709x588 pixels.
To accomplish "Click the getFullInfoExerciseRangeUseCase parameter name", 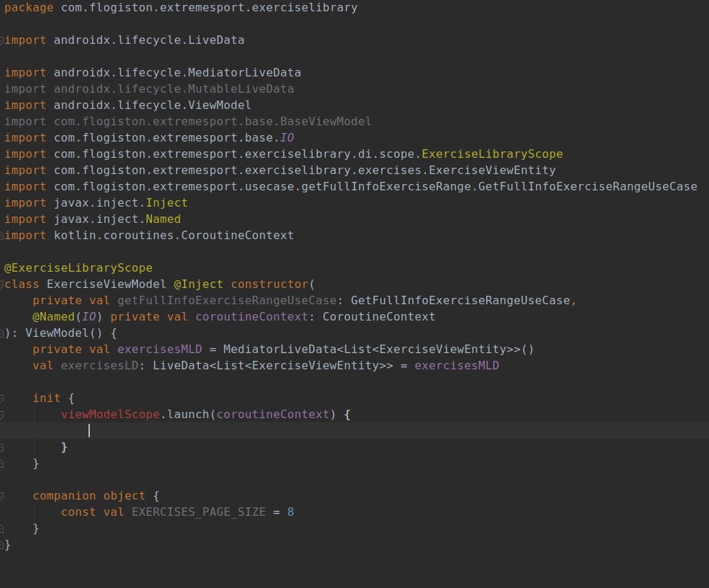I will point(226,301).
